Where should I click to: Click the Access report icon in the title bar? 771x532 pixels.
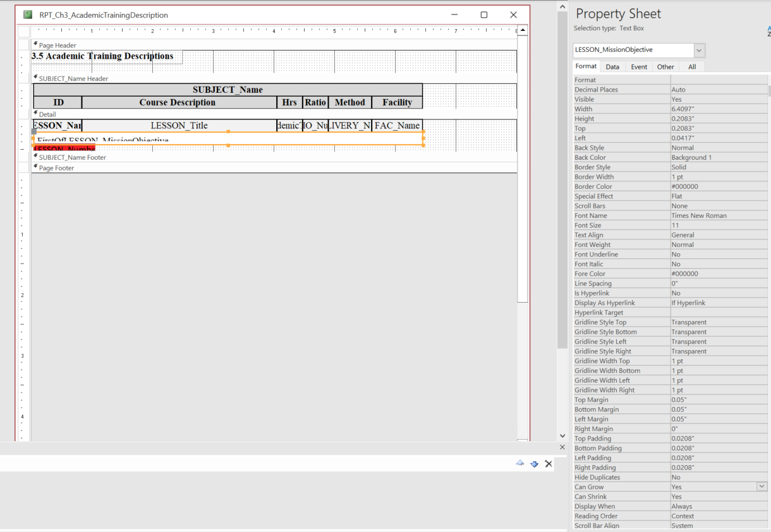[x=27, y=15]
